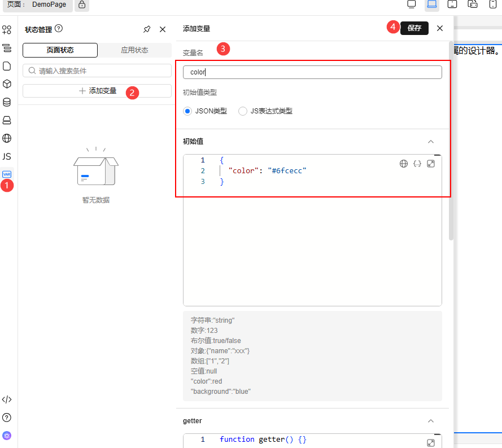Select the JS表达式类型 radio option
Screen dimensions: 502x448
[243, 111]
